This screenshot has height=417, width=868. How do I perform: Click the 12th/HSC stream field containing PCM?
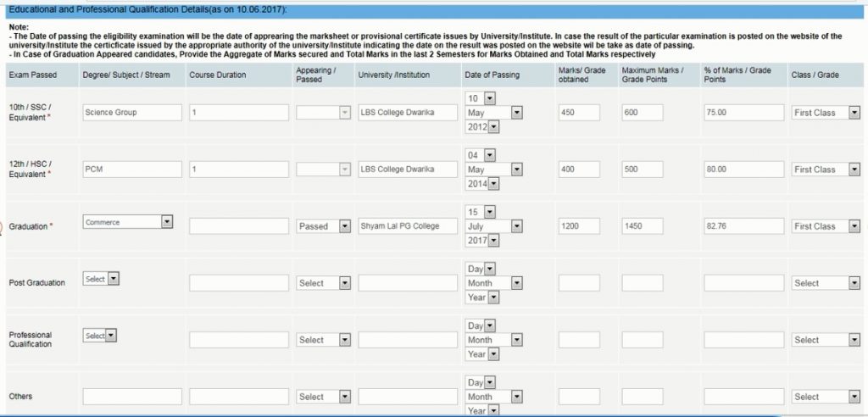(132, 170)
